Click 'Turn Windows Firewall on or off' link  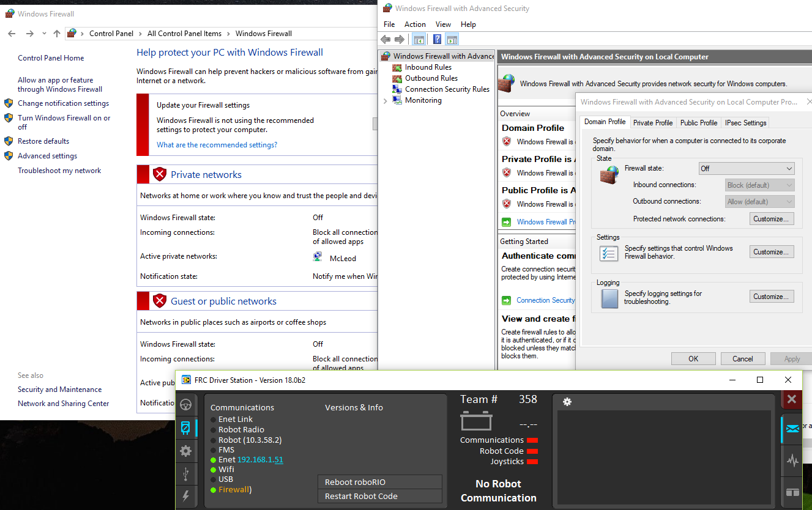[x=64, y=122]
